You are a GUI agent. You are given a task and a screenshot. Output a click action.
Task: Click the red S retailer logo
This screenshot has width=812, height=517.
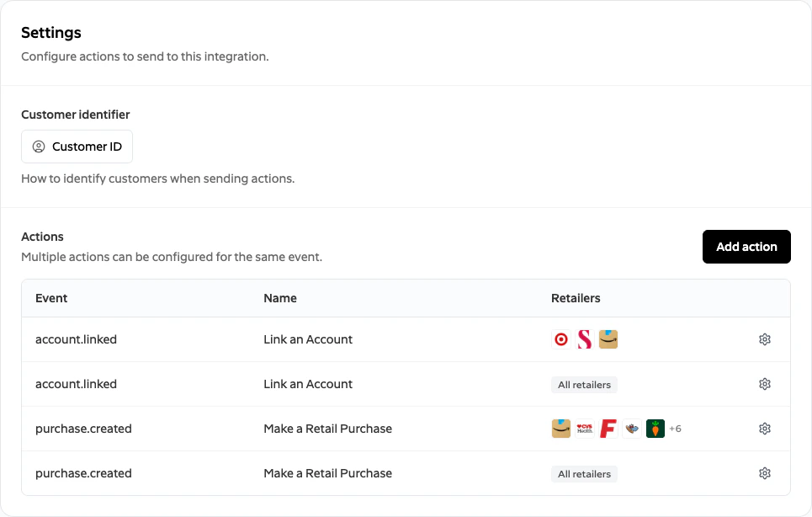coord(585,339)
